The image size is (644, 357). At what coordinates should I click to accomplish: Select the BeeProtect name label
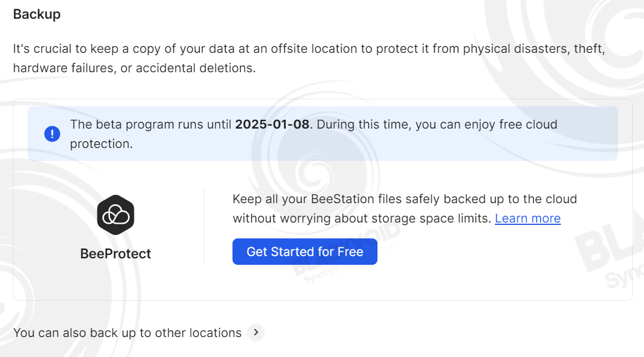click(x=116, y=254)
